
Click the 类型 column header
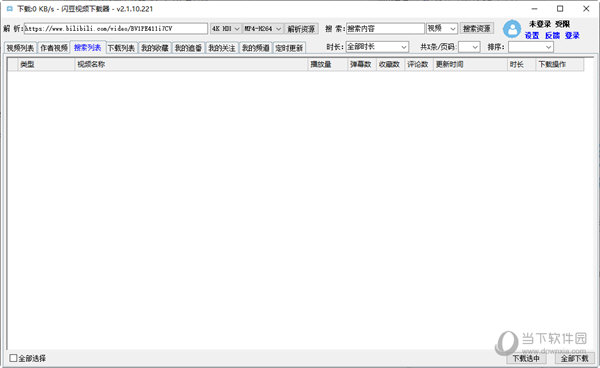[46, 64]
